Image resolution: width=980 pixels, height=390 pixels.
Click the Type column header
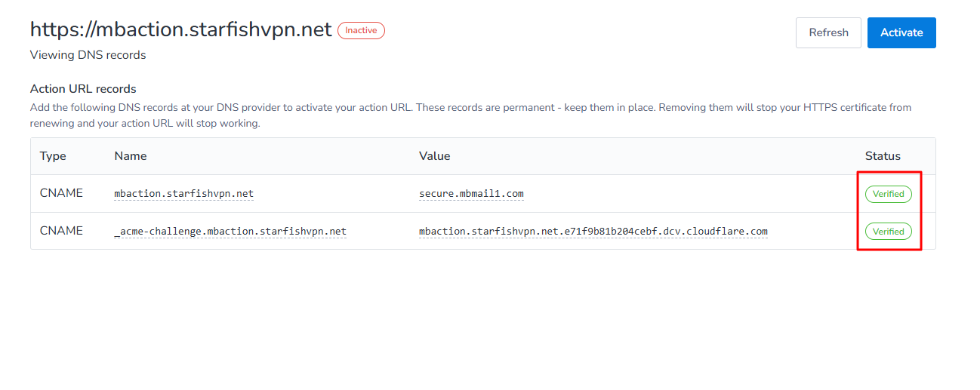click(x=53, y=156)
